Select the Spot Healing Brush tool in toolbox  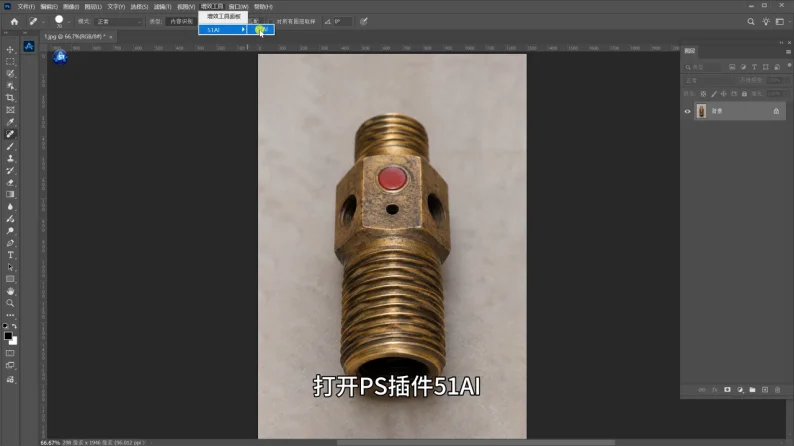(10, 134)
